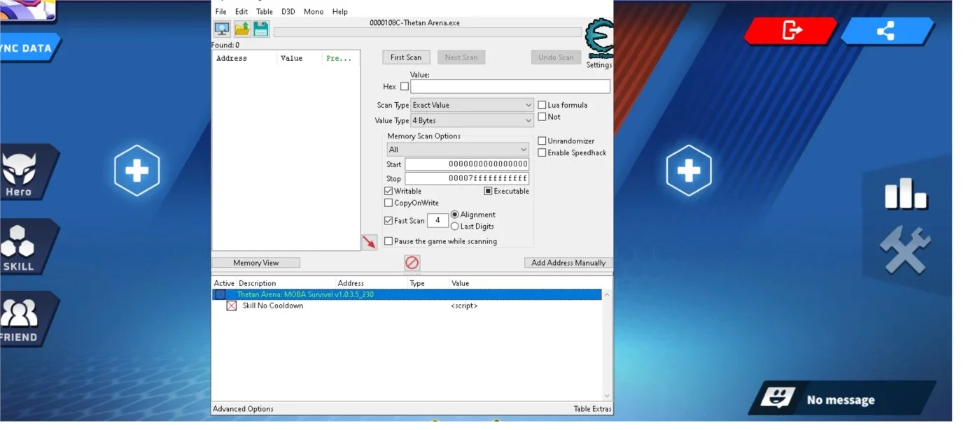Viewport: 980px width, 430px height.
Task: Click Add Address Manually button
Action: (x=568, y=263)
